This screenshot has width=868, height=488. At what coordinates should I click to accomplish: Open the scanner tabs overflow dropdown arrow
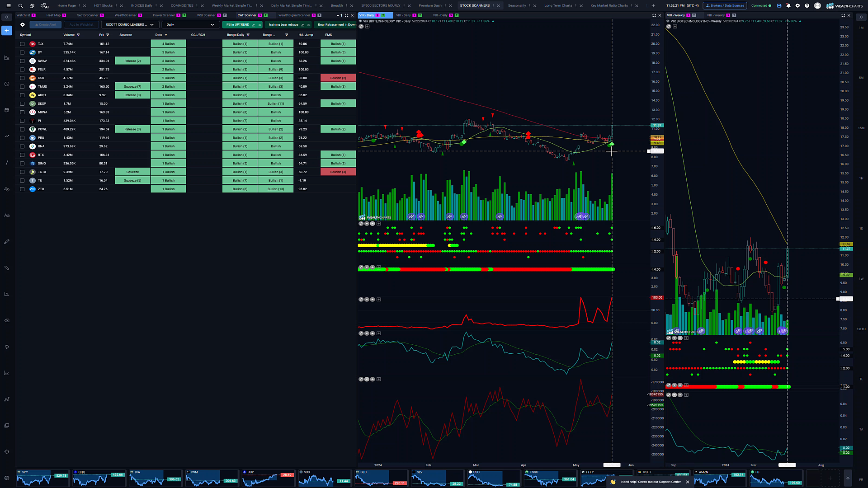click(x=338, y=15)
